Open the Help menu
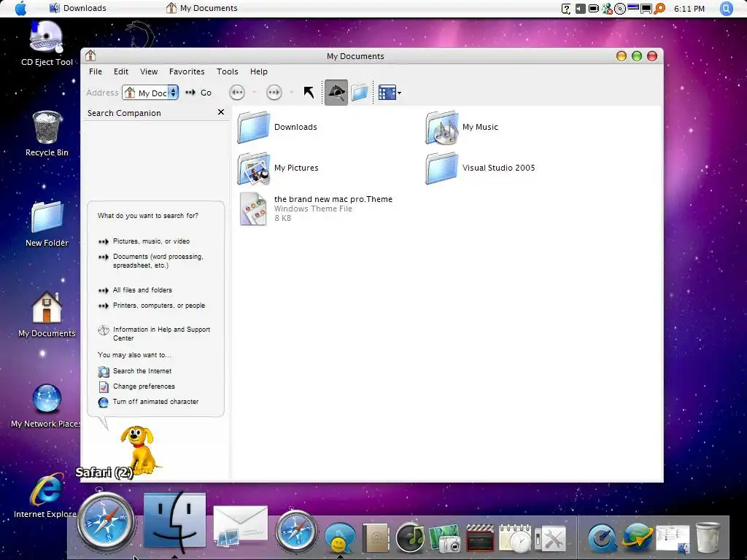747x560 pixels. [x=259, y=71]
